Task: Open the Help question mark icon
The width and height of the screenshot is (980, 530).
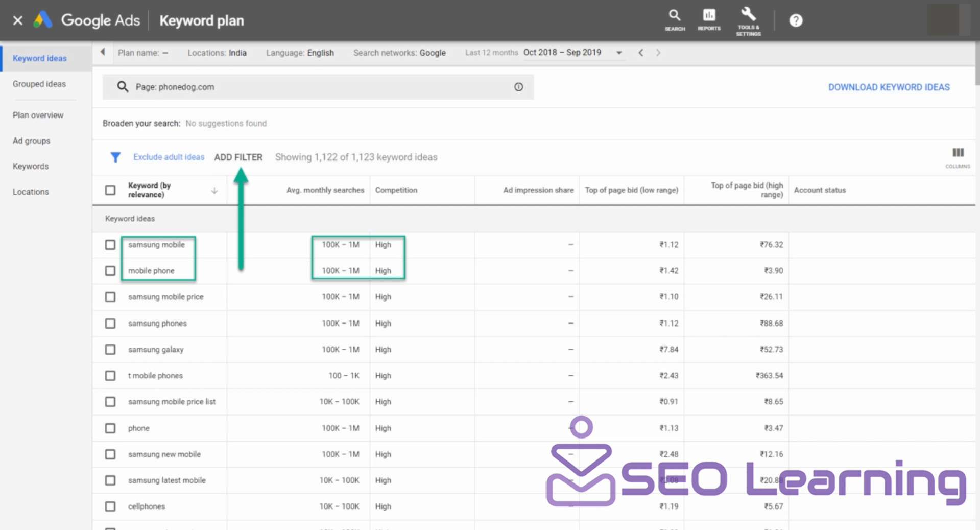Action: (796, 20)
